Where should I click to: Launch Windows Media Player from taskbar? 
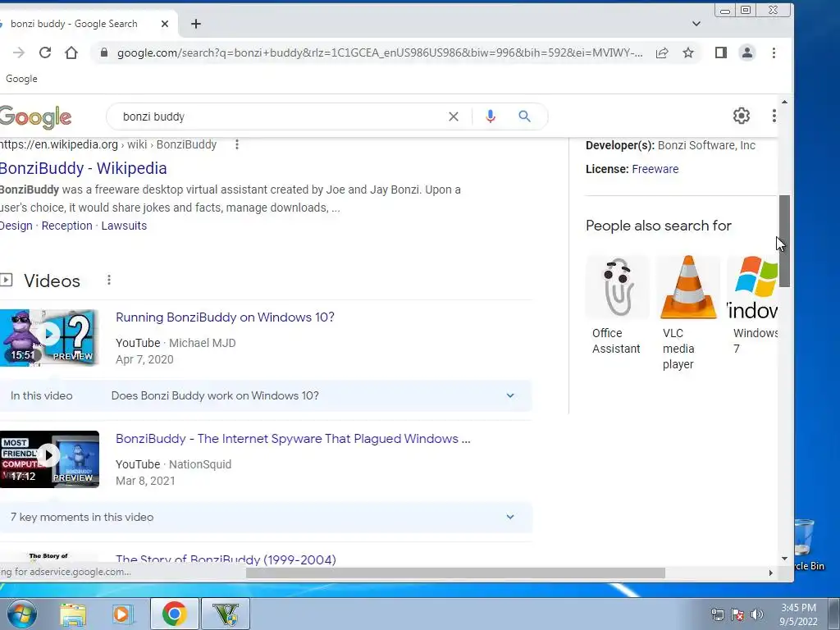click(x=123, y=614)
